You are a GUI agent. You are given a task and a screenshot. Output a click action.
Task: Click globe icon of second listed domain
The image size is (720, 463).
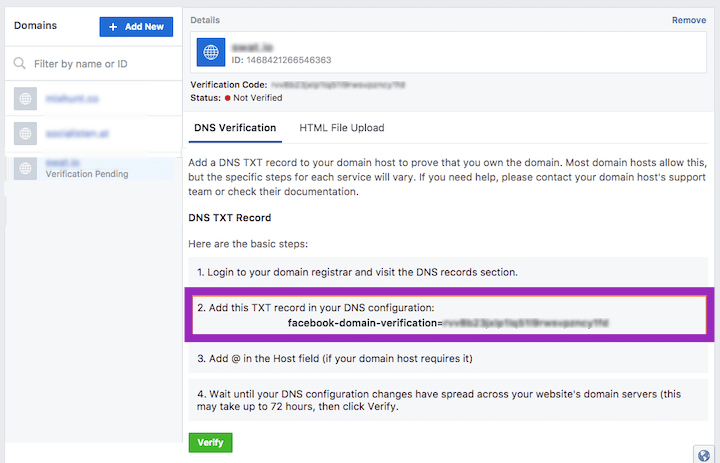[x=25, y=133]
